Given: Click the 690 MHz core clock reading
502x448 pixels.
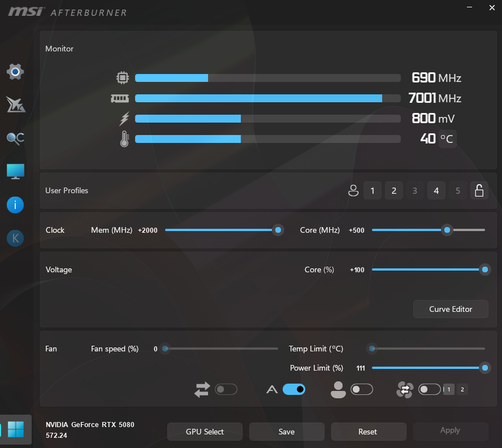Looking at the screenshot, I should [x=436, y=78].
